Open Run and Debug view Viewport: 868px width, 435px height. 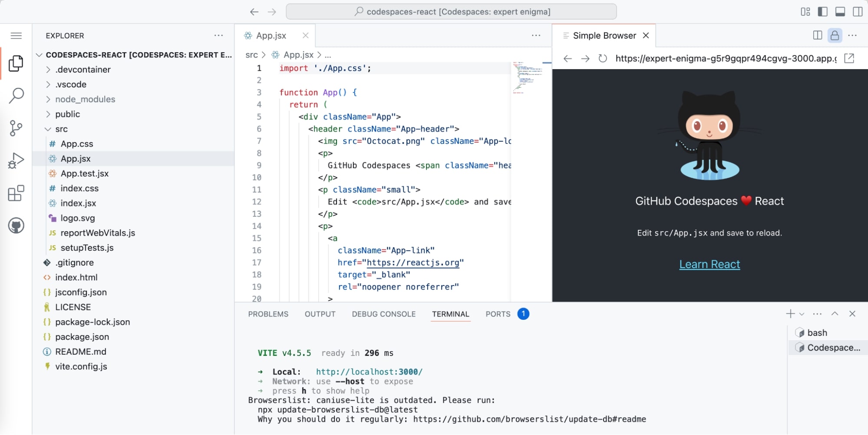tap(16, 161)
